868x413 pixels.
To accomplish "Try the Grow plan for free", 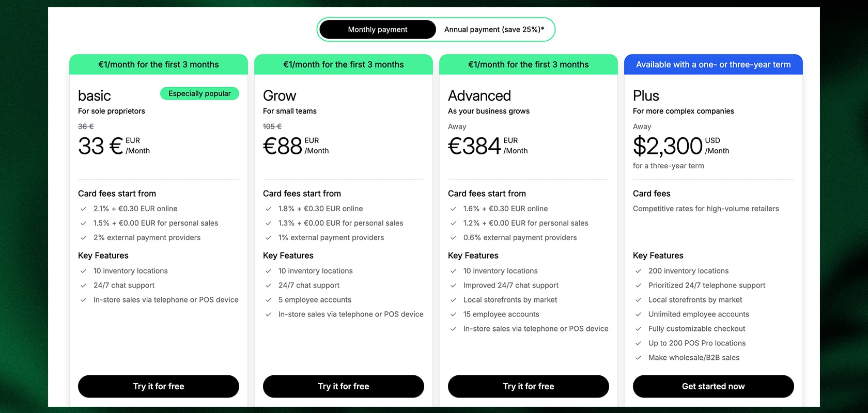I will click(343, 386).
